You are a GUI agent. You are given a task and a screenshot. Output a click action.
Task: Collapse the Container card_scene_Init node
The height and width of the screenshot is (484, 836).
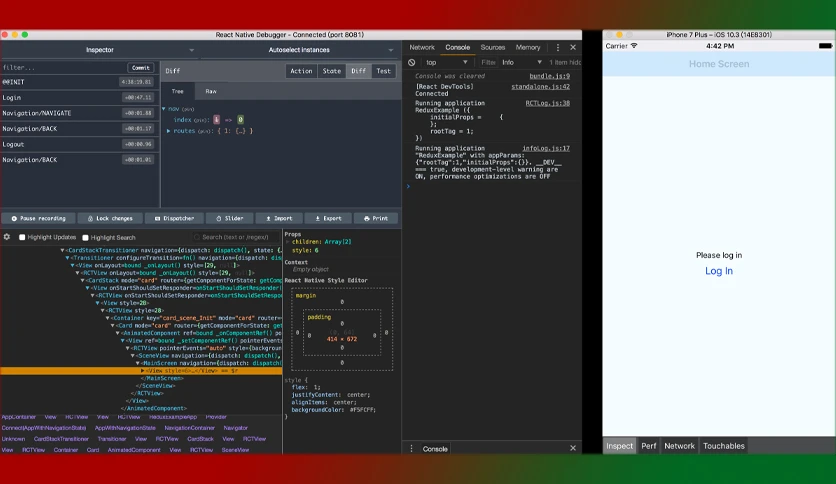coord(108,318)
